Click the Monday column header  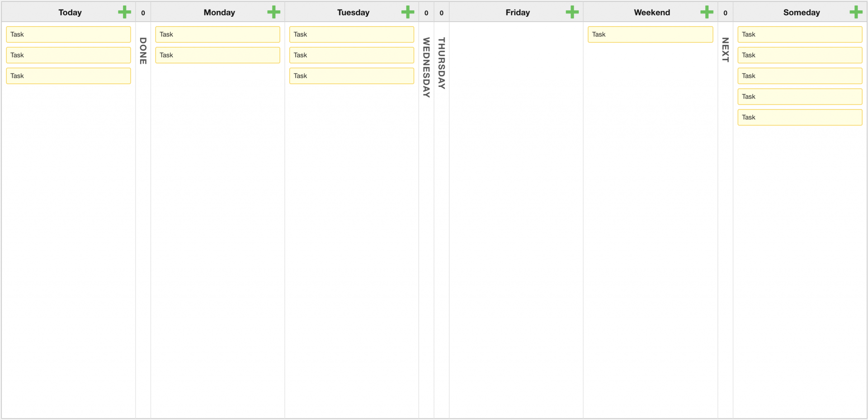(x=219, y=13)
